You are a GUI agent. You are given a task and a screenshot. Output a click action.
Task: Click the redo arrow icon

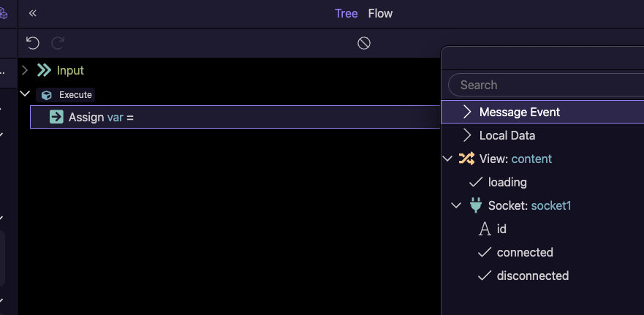point(58,43)
